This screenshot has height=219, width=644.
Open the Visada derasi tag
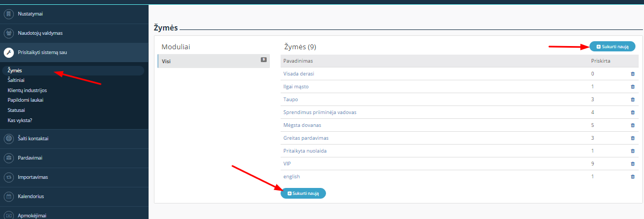coord(299,74)
